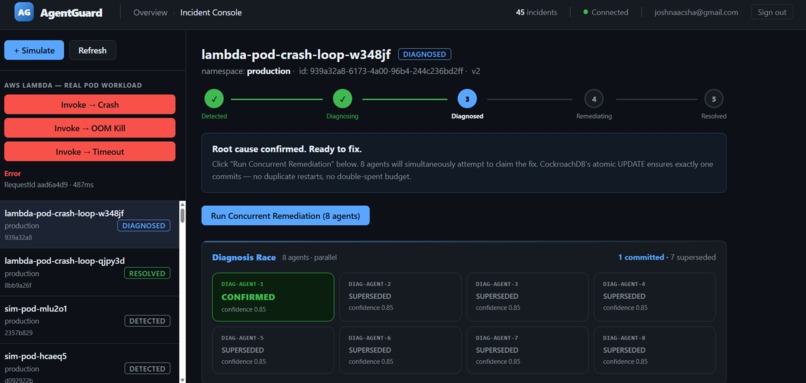The height and width of the screenshot is (383, 806).
Task: Open the DIAG-AGENT-5 superseded card
Action: click(x=273, y=350)
